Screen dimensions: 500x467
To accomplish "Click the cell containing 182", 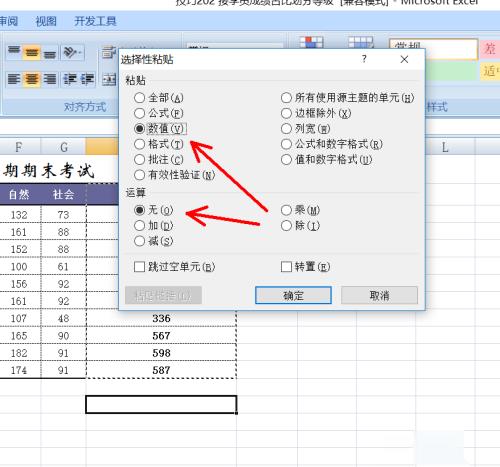I will coord(19,353).
